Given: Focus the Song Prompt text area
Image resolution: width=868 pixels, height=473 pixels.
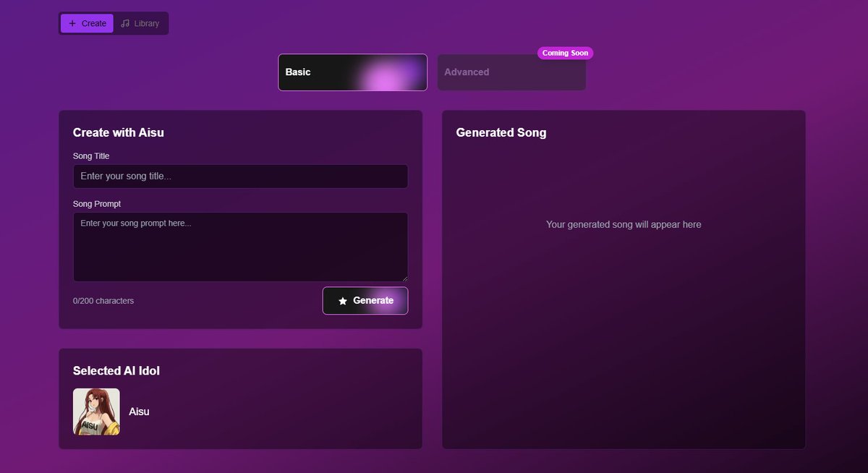Looking at the screenshot, I should pyautogui.click(x=240, y=247).
